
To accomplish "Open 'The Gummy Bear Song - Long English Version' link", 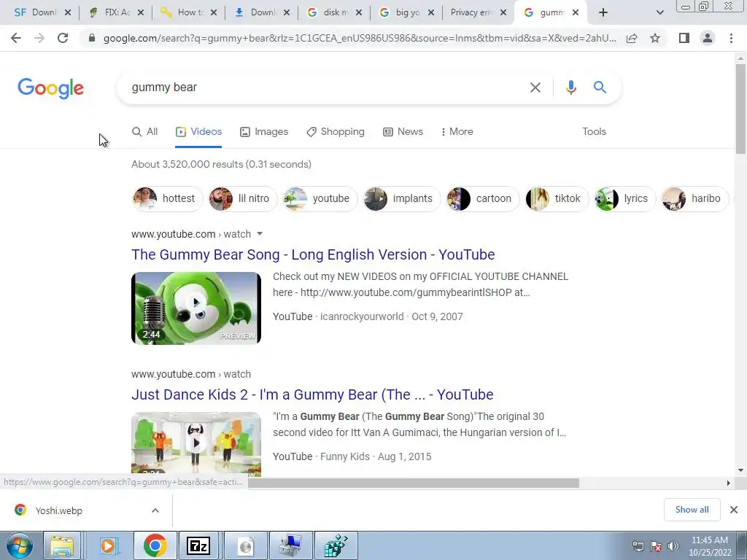I will pos(313,254).
